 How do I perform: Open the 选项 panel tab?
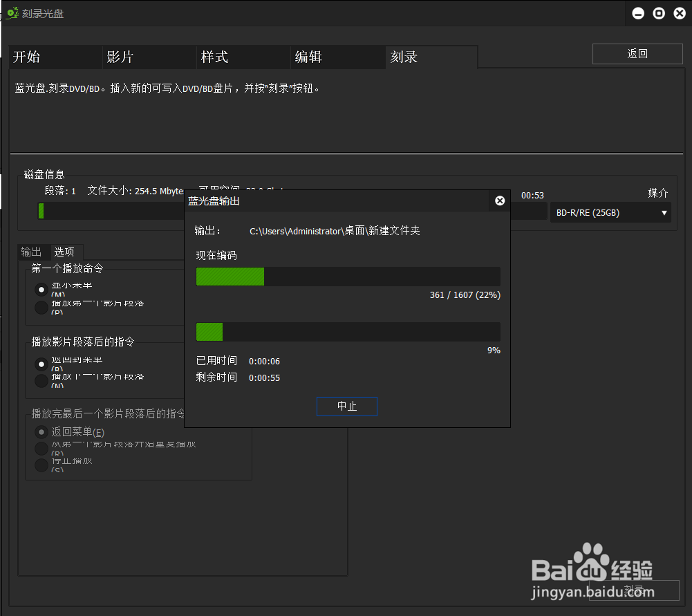point(66,252)
